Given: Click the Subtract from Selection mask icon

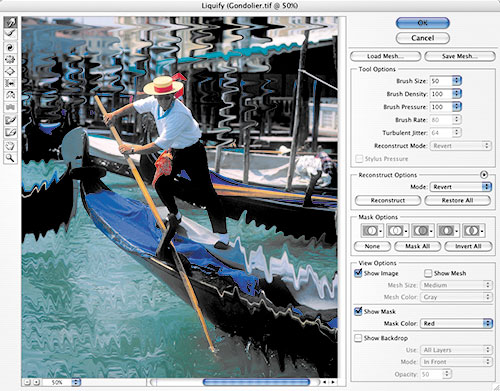Looking at the screenshot, I should pyautogui.click(x=422, y=231).
